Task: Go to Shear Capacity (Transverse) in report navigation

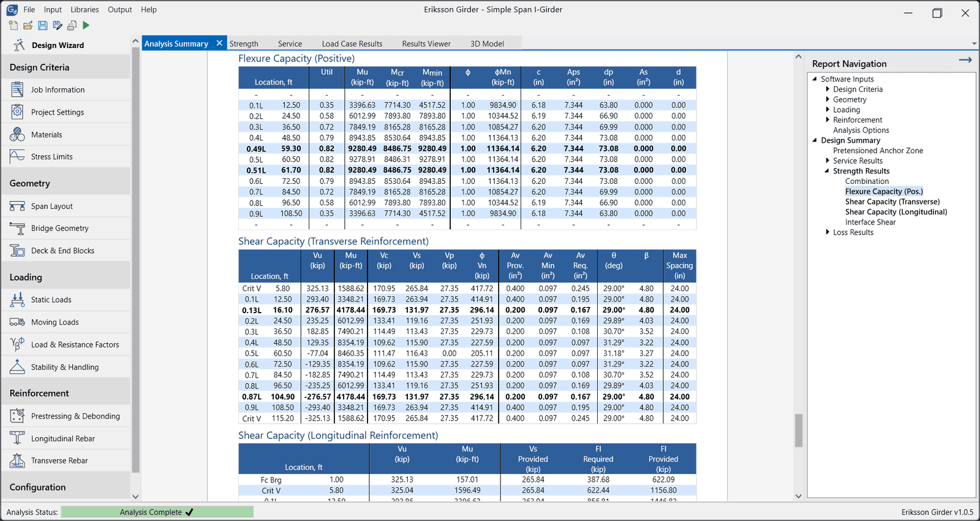Action: click(892, 202)
